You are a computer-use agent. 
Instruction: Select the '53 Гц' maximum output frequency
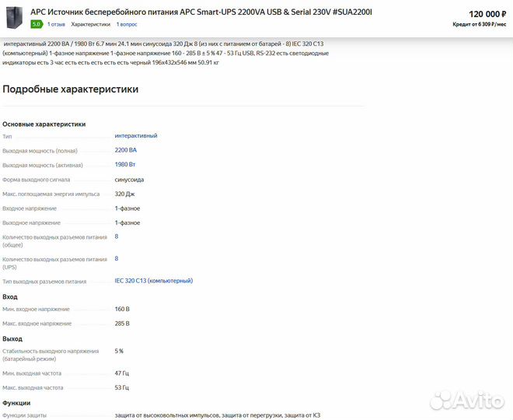point(122,387)
